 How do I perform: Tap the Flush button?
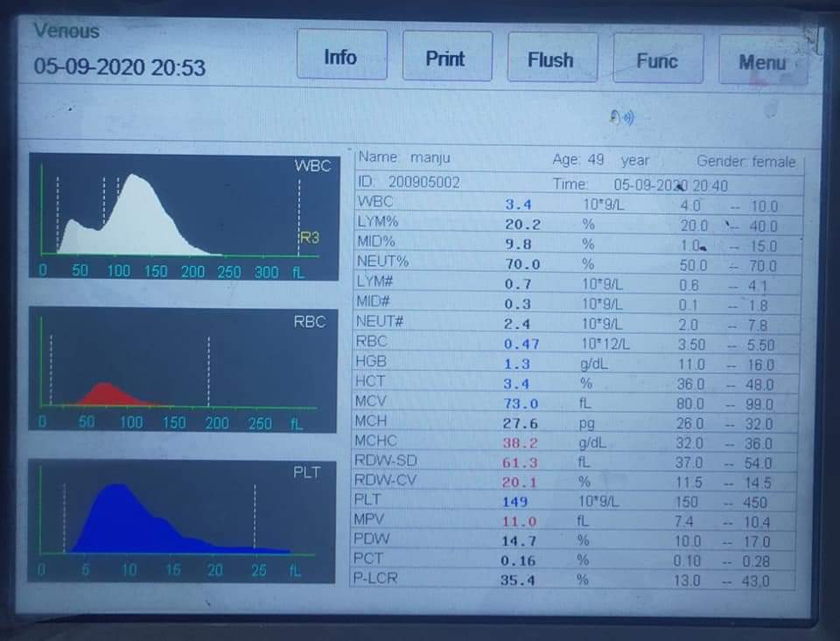click(x=552, y=58)
